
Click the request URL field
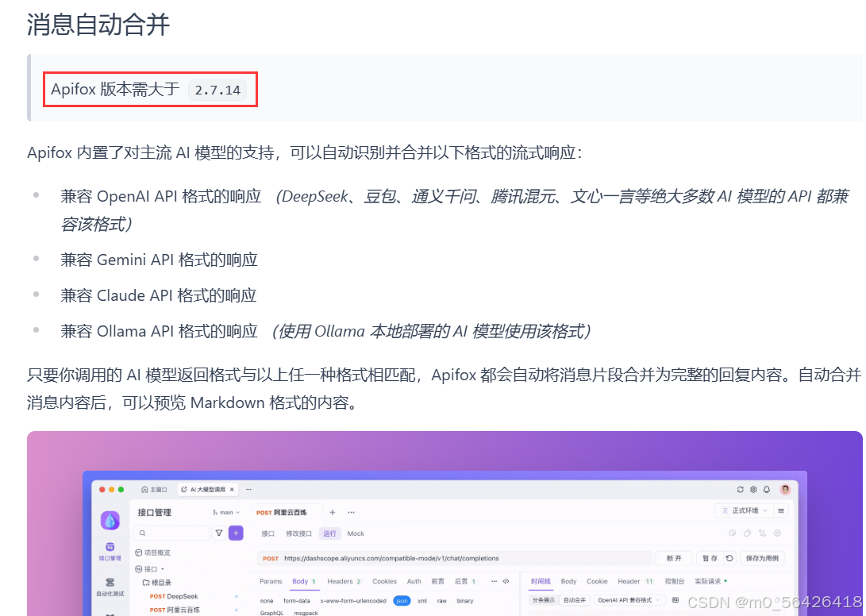[x=467, y=559]
